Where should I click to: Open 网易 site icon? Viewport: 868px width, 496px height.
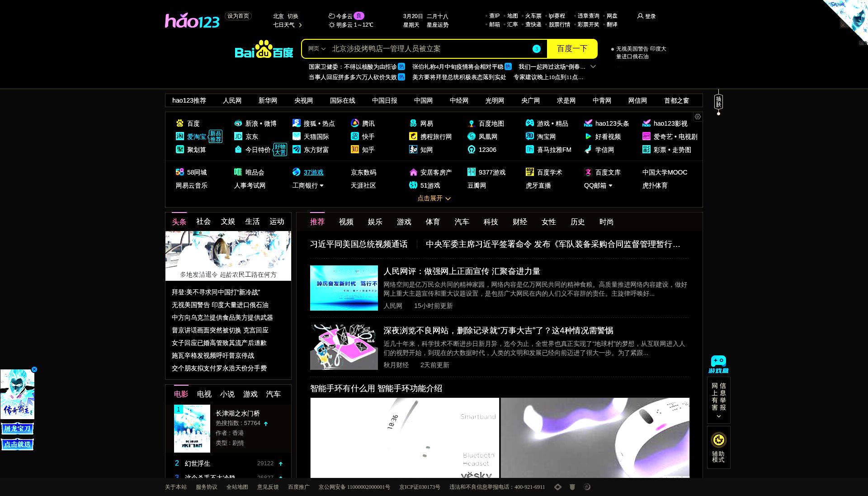(413, 123)
